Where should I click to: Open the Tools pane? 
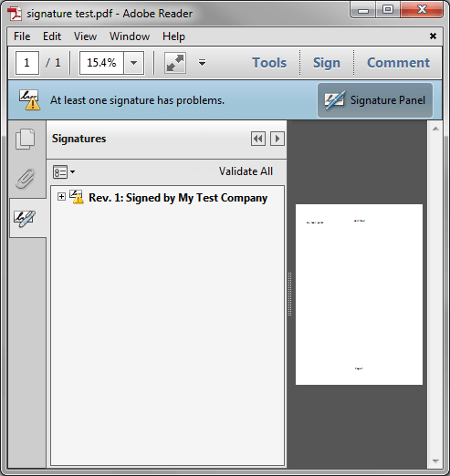(269, 63)
